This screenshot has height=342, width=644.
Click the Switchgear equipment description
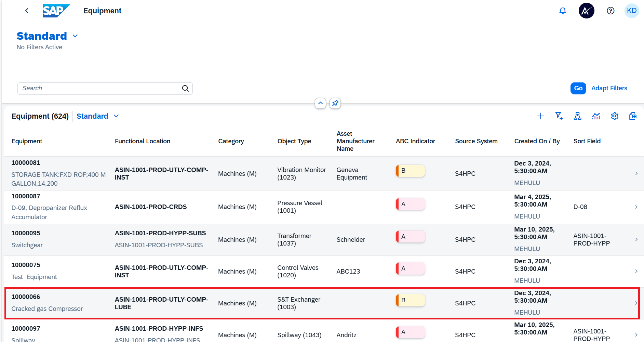click(x=27, y=245)
